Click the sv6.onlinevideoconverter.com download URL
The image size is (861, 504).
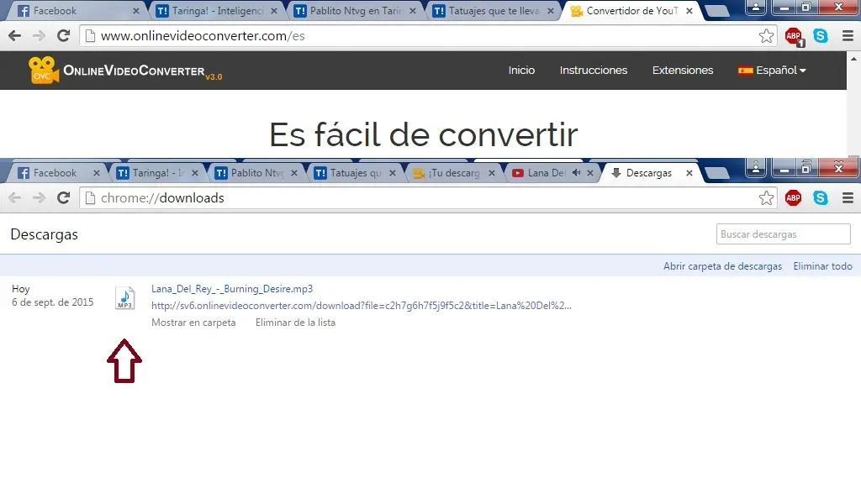(x=362, y=306)
